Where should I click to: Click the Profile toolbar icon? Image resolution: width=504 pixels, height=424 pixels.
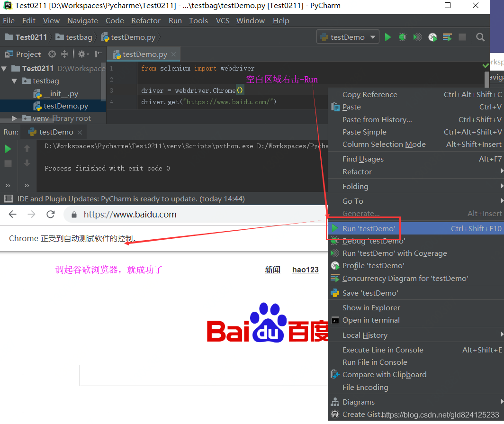click(x=432, y=37)
